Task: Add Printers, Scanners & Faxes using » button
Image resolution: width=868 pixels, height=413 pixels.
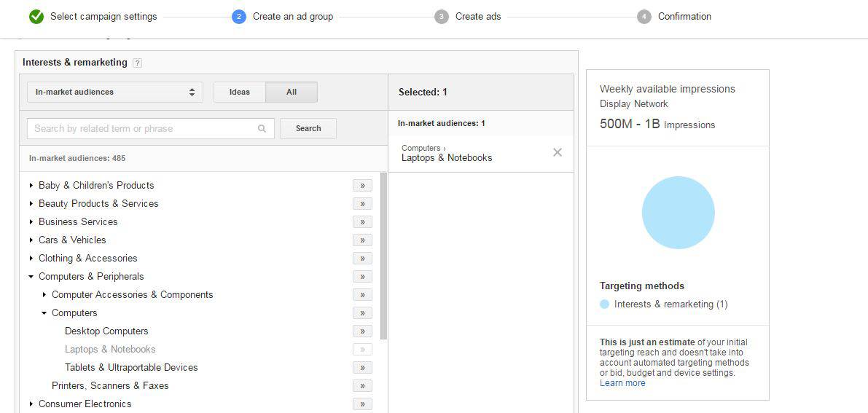Action: [x=362, y=386]
